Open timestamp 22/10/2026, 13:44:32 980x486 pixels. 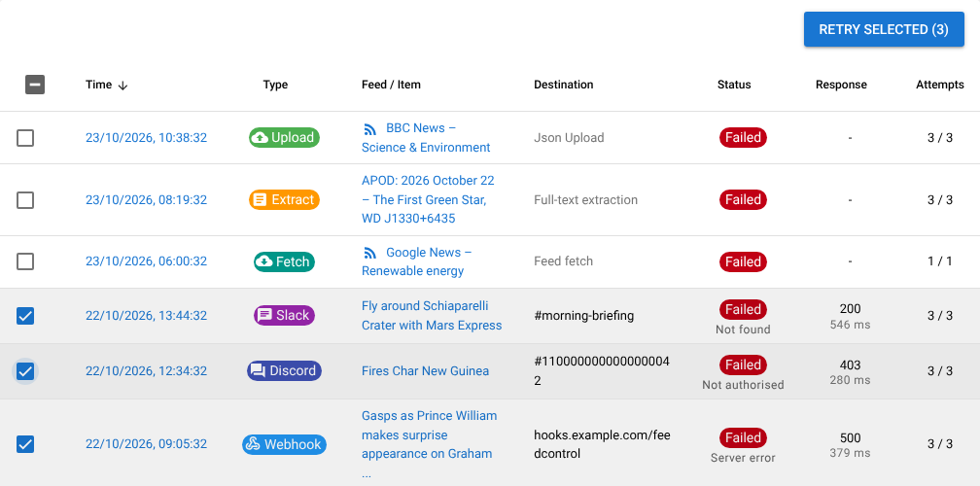pos(146,316)
